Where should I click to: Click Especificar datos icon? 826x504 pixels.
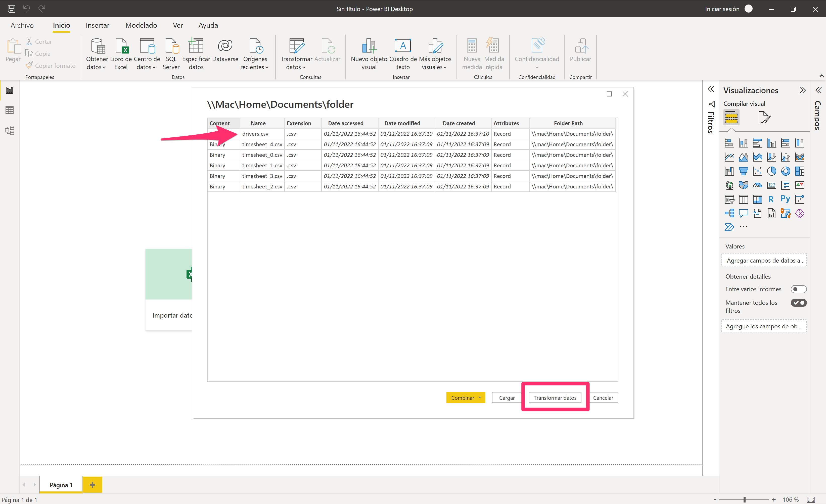coord(196,54)
